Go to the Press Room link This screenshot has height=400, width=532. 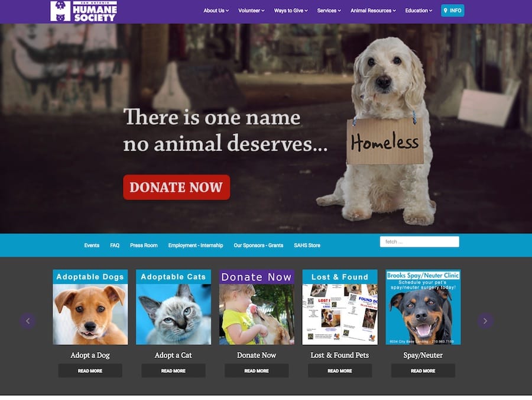[144, 245]
